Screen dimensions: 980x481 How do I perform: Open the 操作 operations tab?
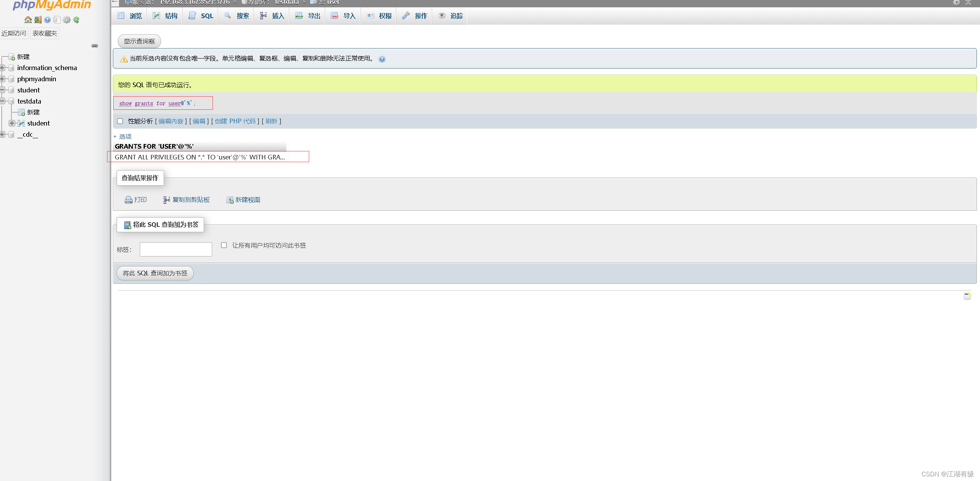pos(415,16)
